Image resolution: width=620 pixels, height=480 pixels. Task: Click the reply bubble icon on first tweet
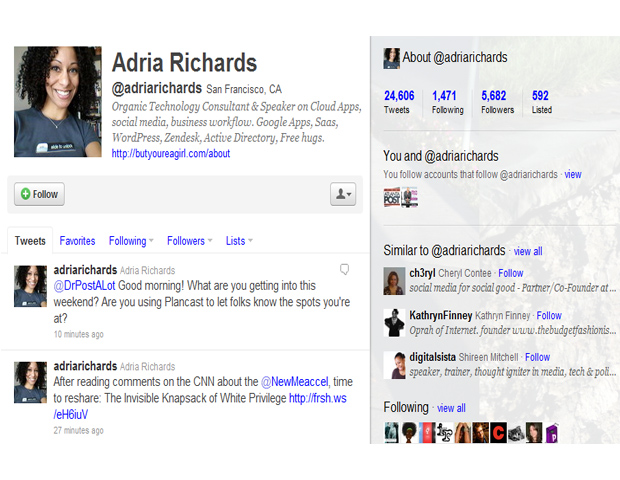[344, 270]
